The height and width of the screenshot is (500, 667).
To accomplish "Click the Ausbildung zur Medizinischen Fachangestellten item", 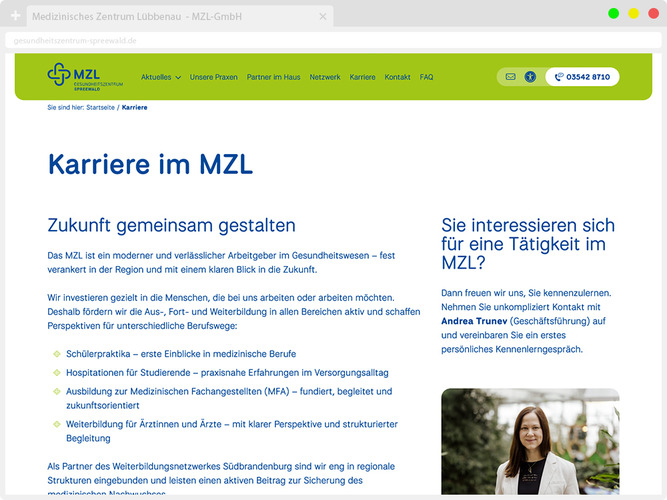I will (229, 398).
